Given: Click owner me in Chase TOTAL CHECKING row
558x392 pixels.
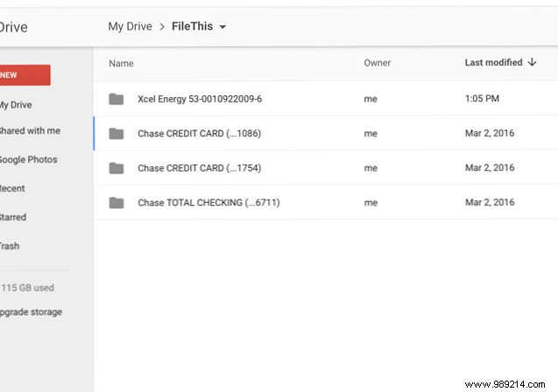Looking at the screenshot, I should [x=371, y=203].
